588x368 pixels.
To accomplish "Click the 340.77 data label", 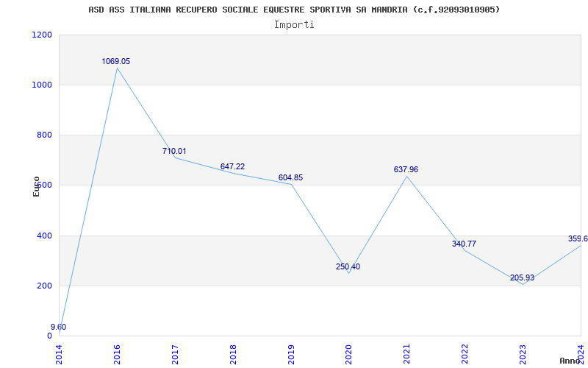I will (464, 244).
